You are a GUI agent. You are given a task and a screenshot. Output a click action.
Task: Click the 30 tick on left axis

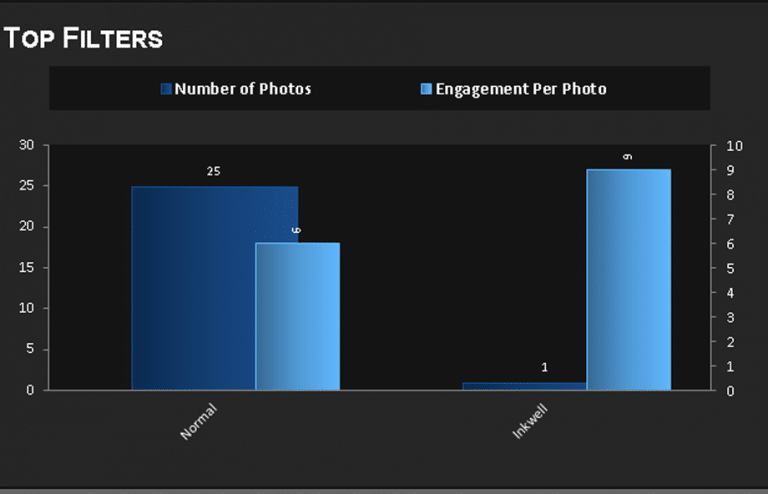tap(26, 145)
